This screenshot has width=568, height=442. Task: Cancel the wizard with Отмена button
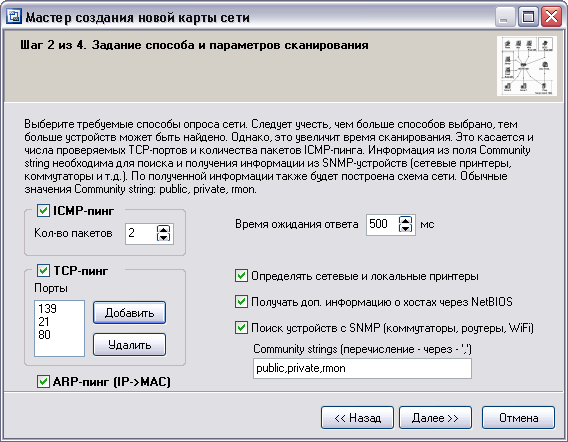point(518,418)
